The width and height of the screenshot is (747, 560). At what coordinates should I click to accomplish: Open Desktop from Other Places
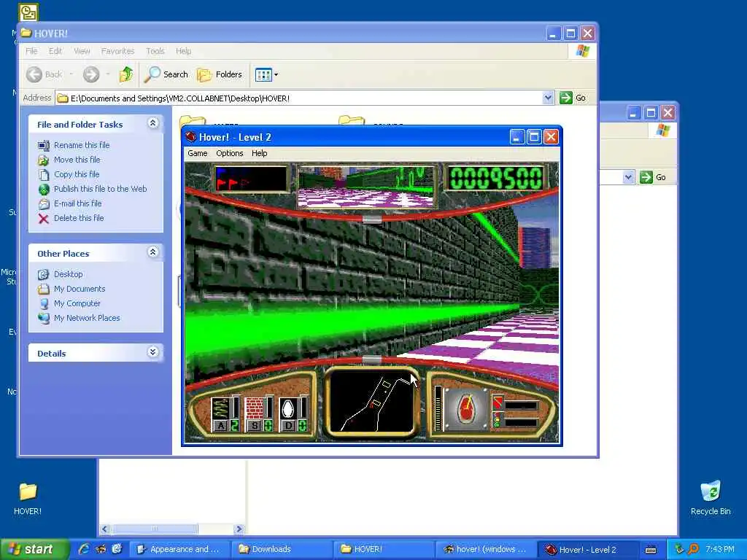pos(68,274)
